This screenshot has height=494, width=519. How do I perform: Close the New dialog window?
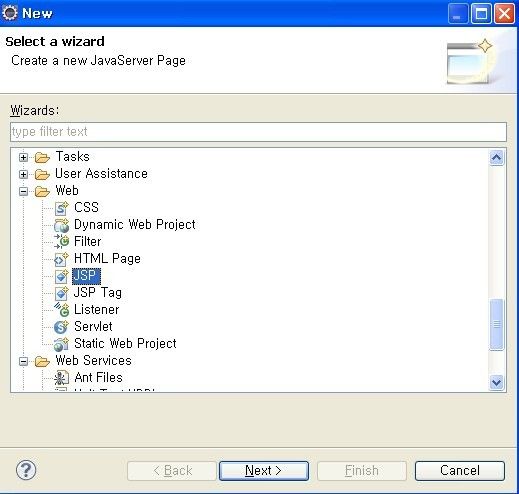pyautogui.click(x=504, y=14)
